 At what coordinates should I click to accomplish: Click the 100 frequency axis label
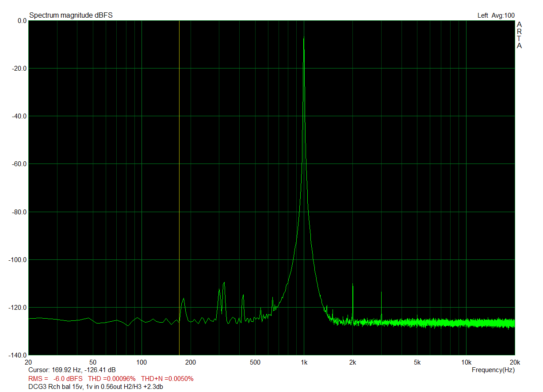141,362
